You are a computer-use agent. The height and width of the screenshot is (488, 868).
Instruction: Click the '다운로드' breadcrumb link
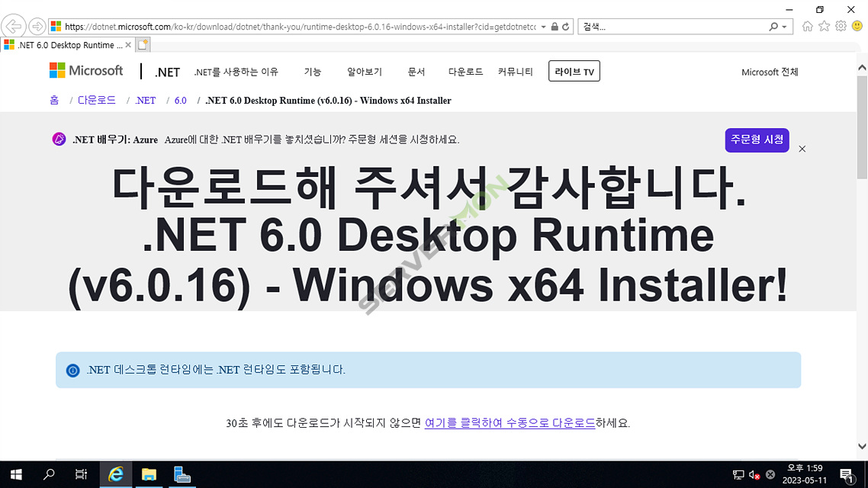coord(96,100)
